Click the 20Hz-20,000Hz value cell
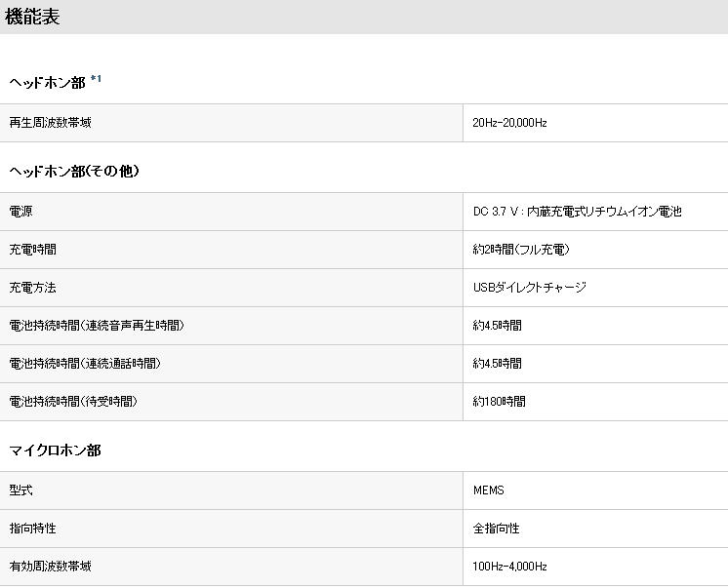The width and height of the screenshot is (728, 588). point(509,123)
